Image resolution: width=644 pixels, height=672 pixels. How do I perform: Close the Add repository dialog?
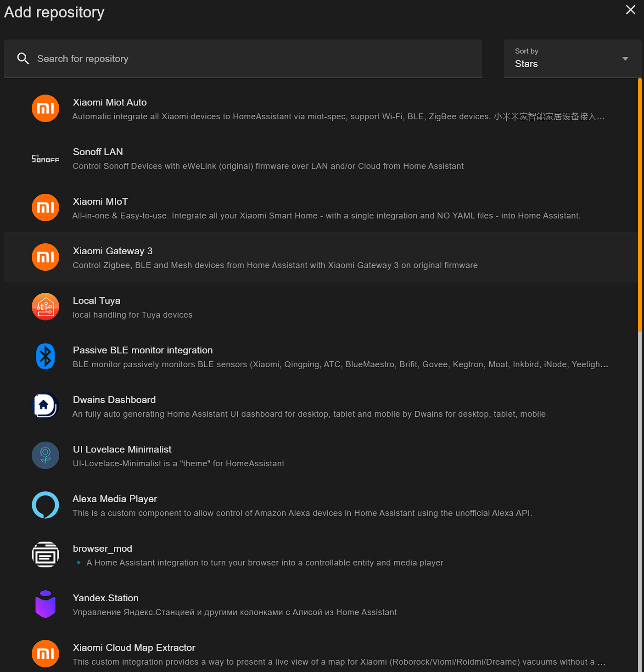631,10
